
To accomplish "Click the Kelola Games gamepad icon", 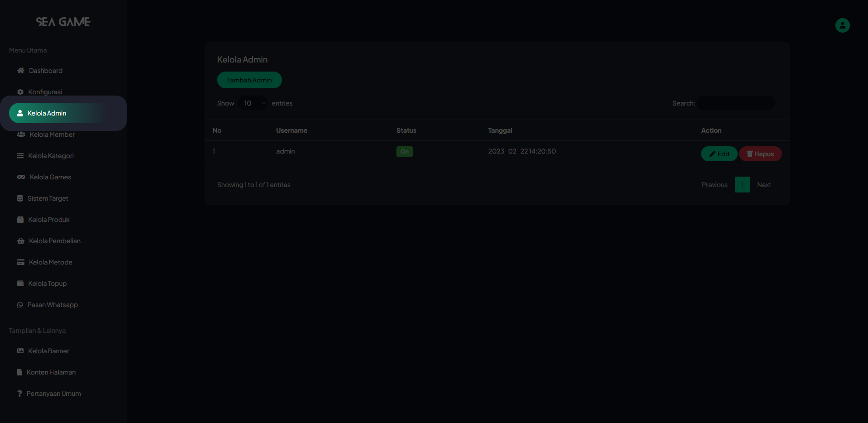I will pos(21,177).
